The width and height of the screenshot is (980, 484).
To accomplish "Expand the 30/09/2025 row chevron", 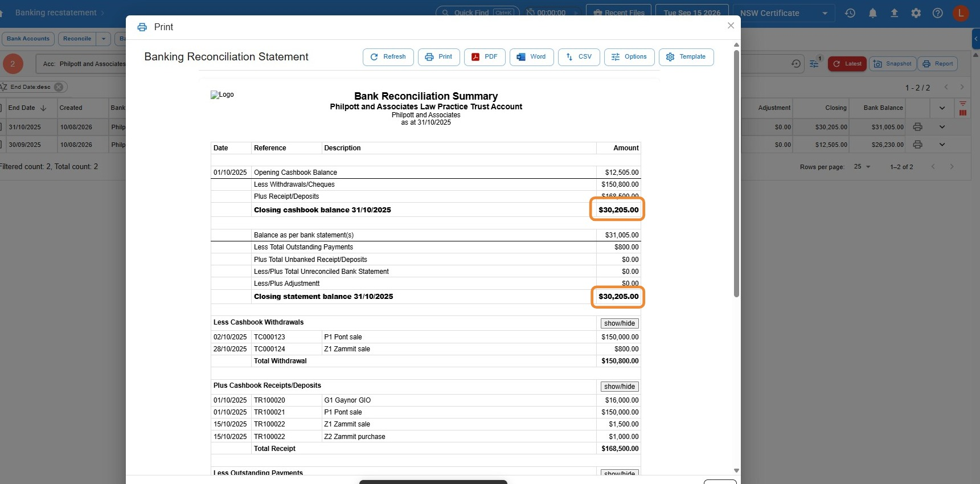I will coord(942,145).
